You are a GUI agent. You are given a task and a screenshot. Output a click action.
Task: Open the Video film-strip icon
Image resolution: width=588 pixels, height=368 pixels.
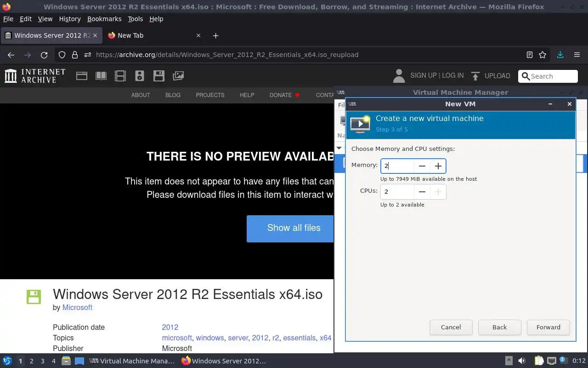120,76
